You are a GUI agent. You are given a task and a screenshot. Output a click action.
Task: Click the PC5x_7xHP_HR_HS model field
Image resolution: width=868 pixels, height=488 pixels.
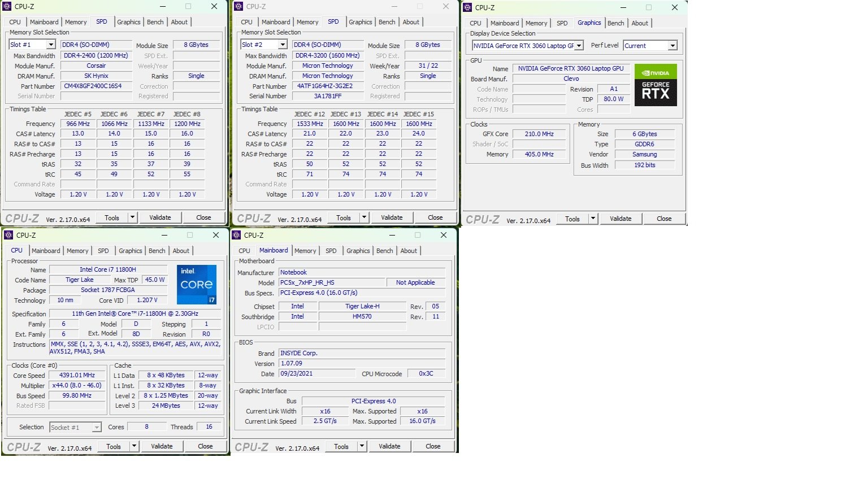tap(332, 282)
